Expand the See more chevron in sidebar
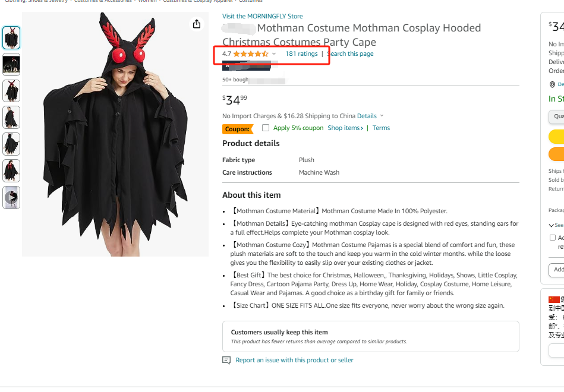 point(551,225)
